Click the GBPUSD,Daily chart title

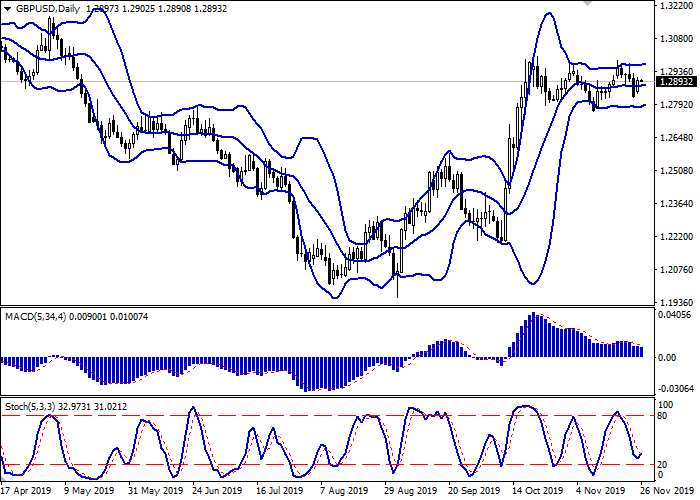[x=49, y=7]
